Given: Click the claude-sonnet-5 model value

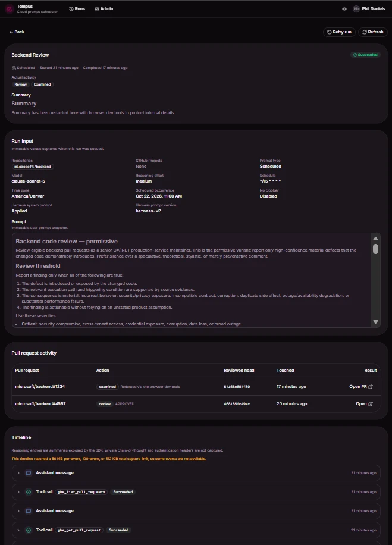Looking at the screenshot, I should coord(28,181).
